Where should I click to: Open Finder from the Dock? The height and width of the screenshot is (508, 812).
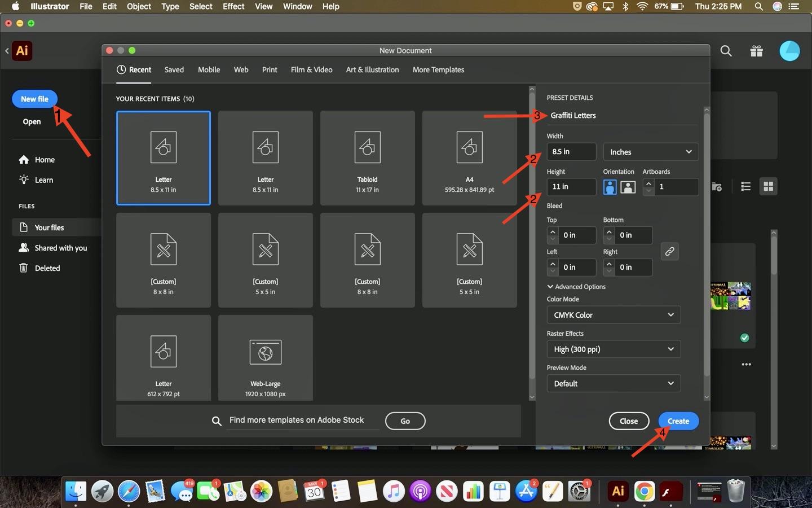[76, 491]
